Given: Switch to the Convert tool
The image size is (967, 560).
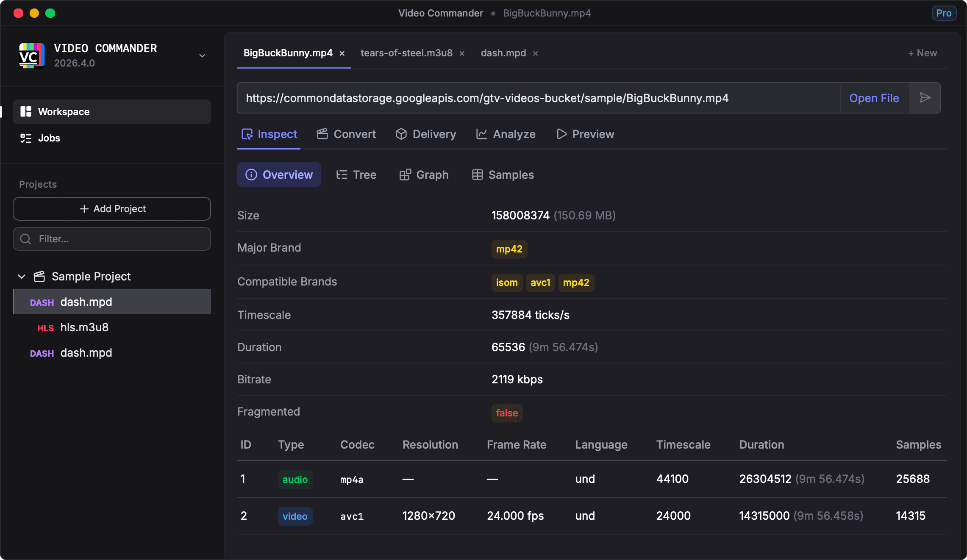Looking at the screenshot, I should 346,134.
